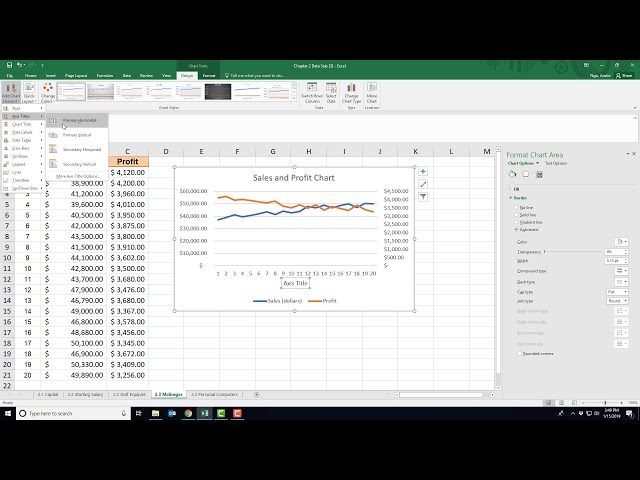
Task: Open the Compound type dropdown
Action: click(x=621, y=271)
